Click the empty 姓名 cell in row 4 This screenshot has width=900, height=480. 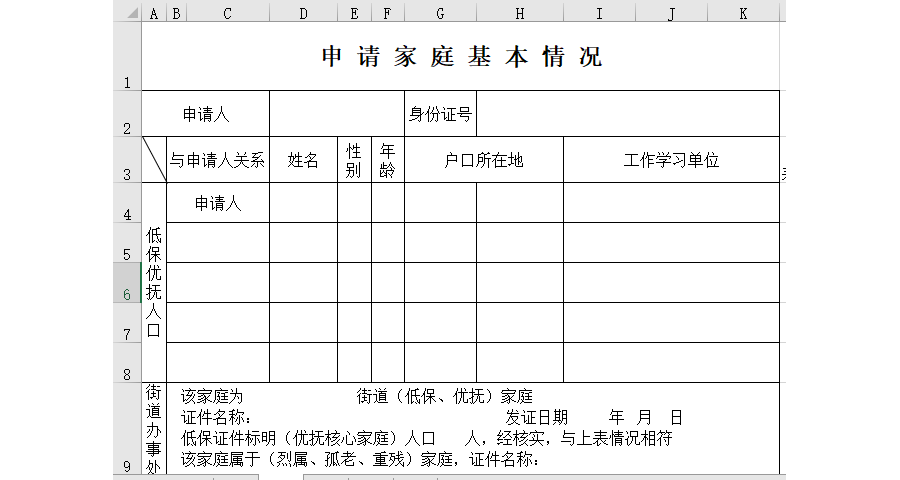pos(303,203)
